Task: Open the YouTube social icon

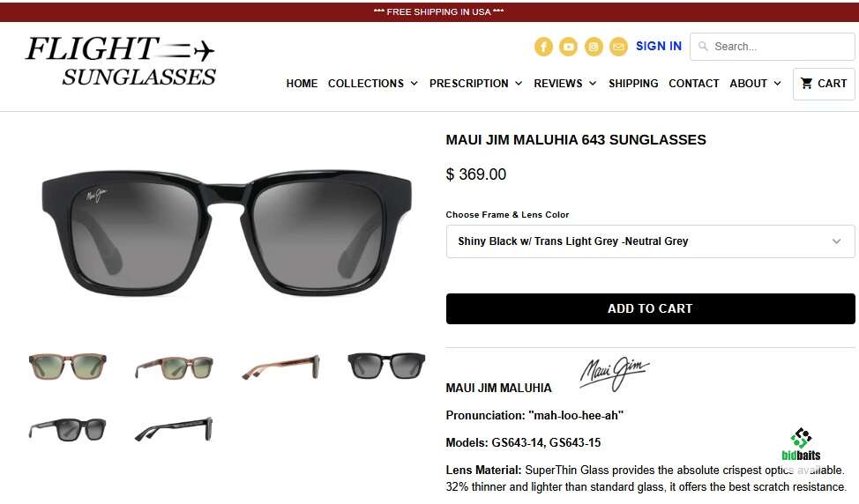Action: click(x=568, y=47)
